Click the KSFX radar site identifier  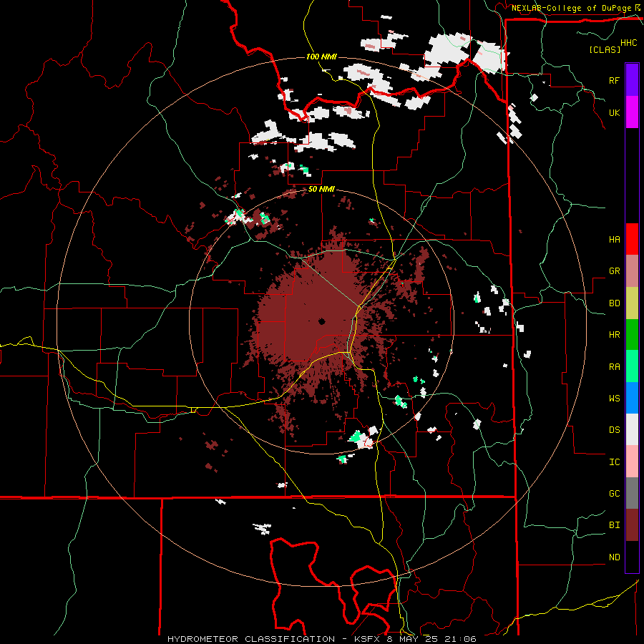(368, 639)
